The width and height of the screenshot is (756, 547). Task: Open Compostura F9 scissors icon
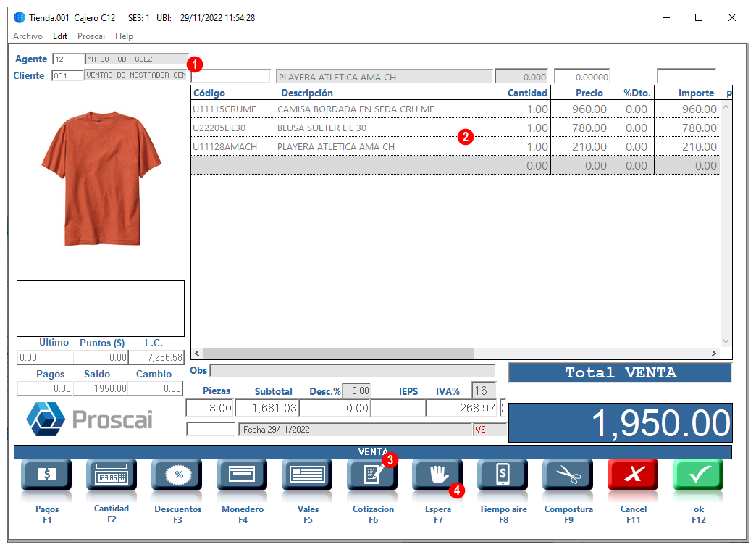[568, 475]
